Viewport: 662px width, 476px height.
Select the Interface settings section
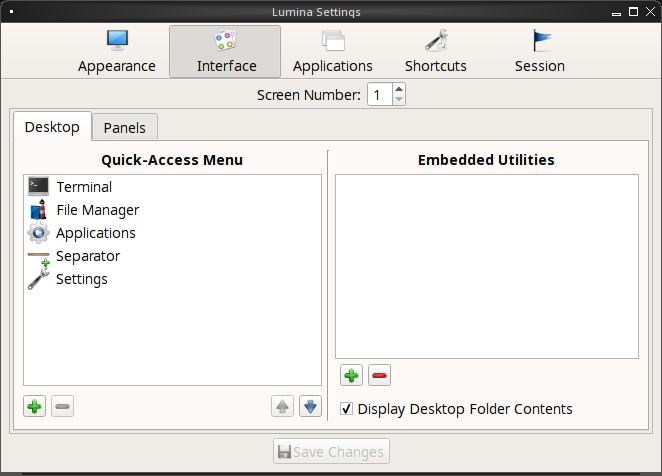225,52
